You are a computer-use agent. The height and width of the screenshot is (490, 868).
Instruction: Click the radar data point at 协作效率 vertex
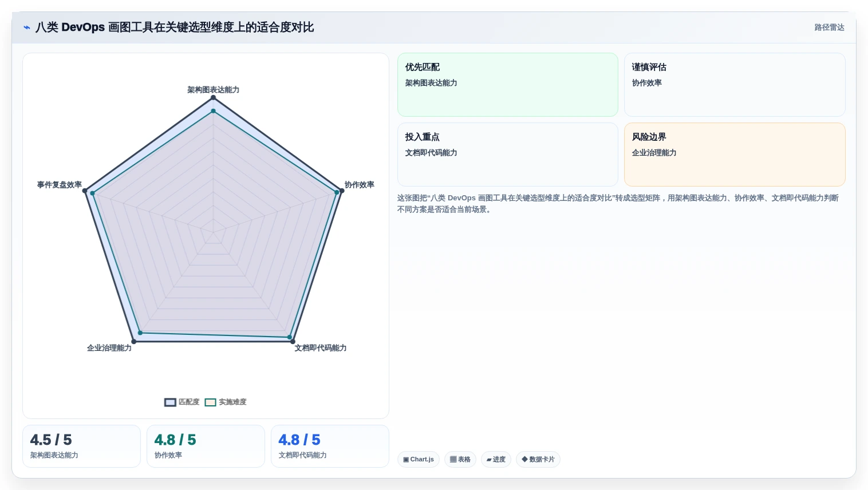(342, 191)
